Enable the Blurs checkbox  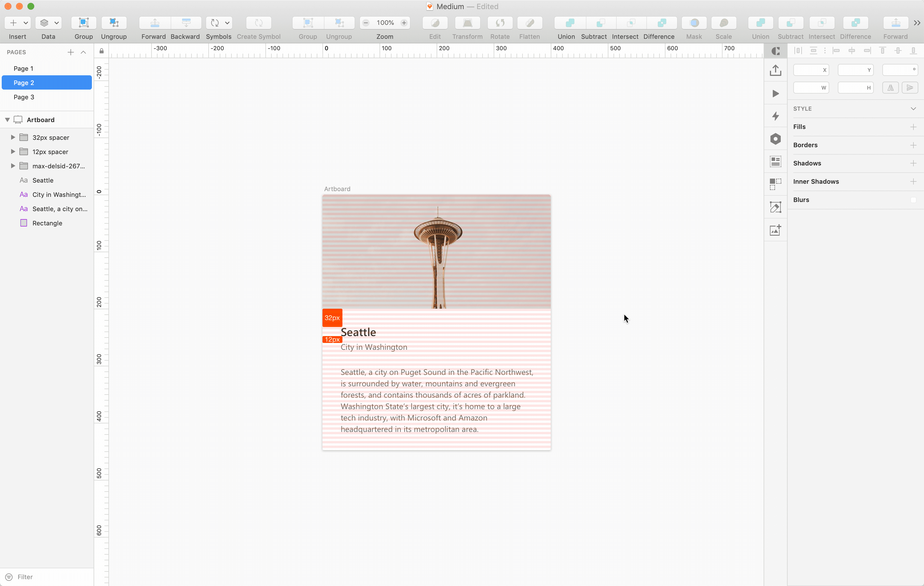point(913,200)
